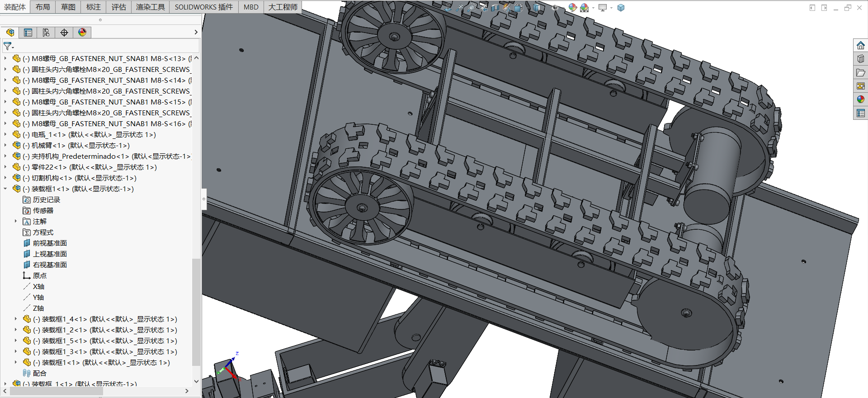Image resolution: width=868 pixels, height=398 pixels.
Task: Open the DisplayManager color ball tab
Action: pyautogui.click(x=82, y=33)
